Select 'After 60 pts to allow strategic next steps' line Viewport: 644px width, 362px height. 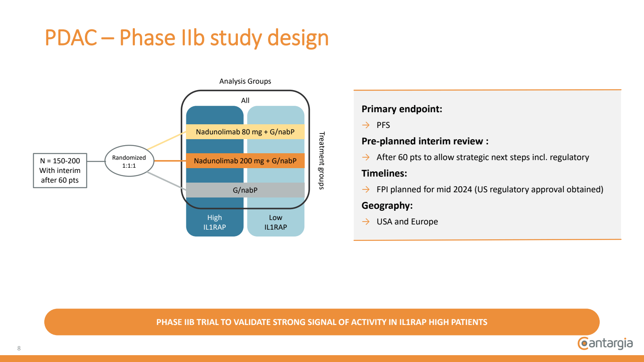coord(483,157)
